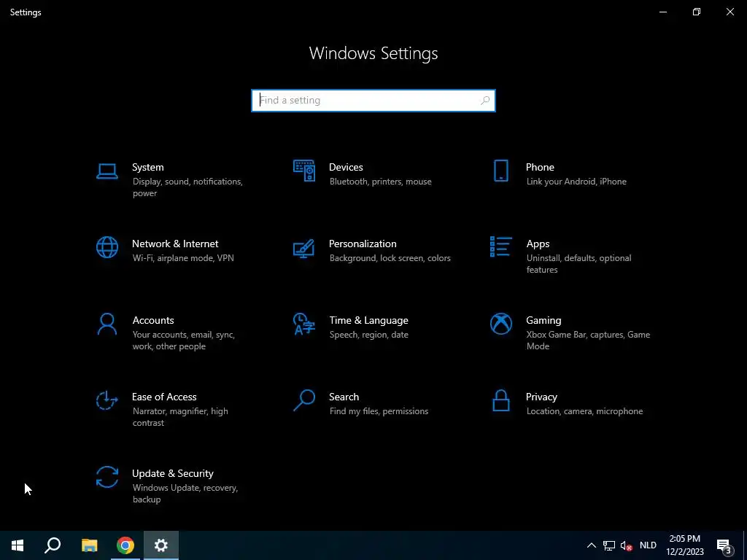
Task: Restore down the Settings window
Action: click(x=697, y=12)
